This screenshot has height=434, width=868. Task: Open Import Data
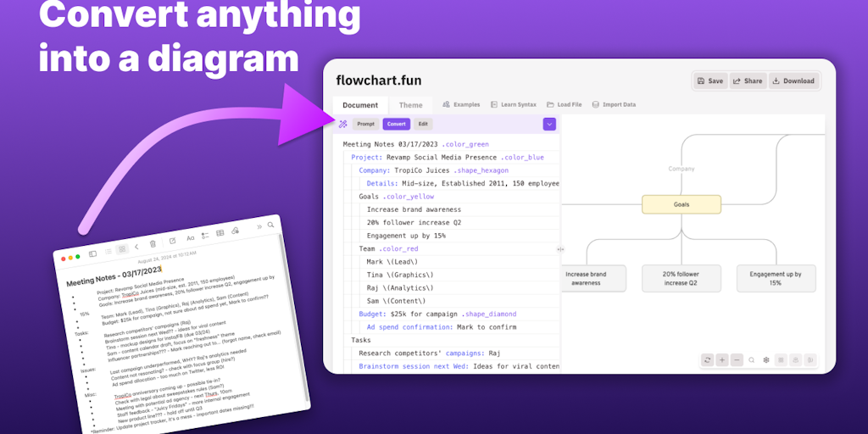[x=614, y=104]
